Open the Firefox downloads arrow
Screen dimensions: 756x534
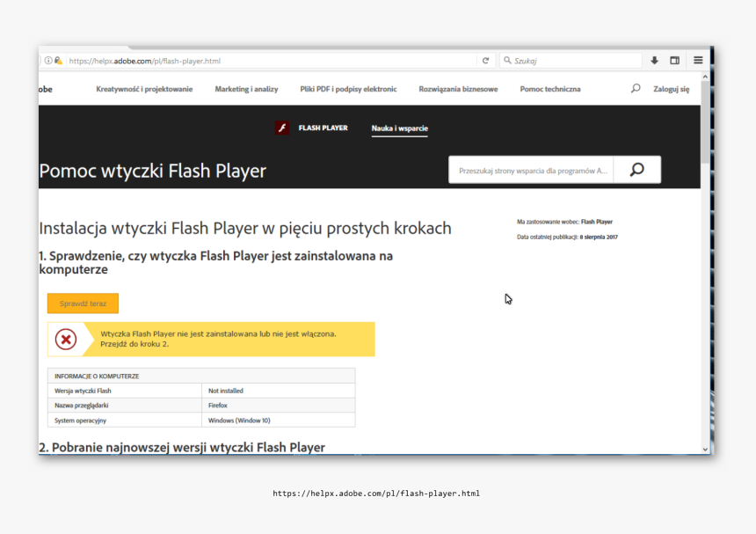pyautogui.click(x=654, y=61)
